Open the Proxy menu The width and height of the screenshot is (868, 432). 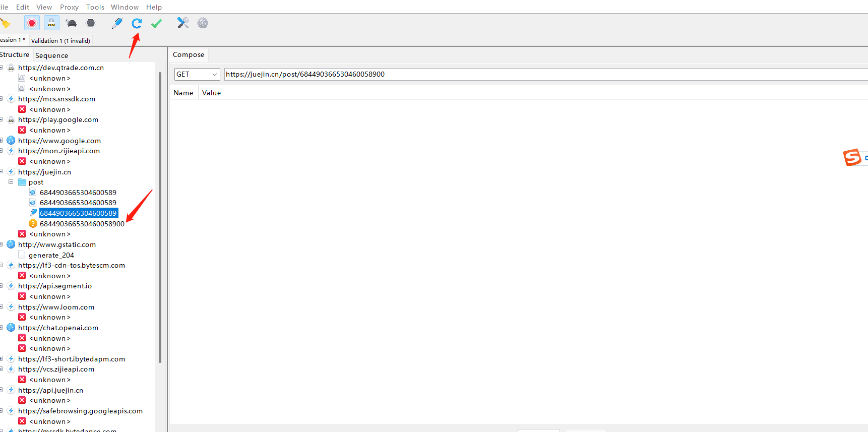pos(69,7)
